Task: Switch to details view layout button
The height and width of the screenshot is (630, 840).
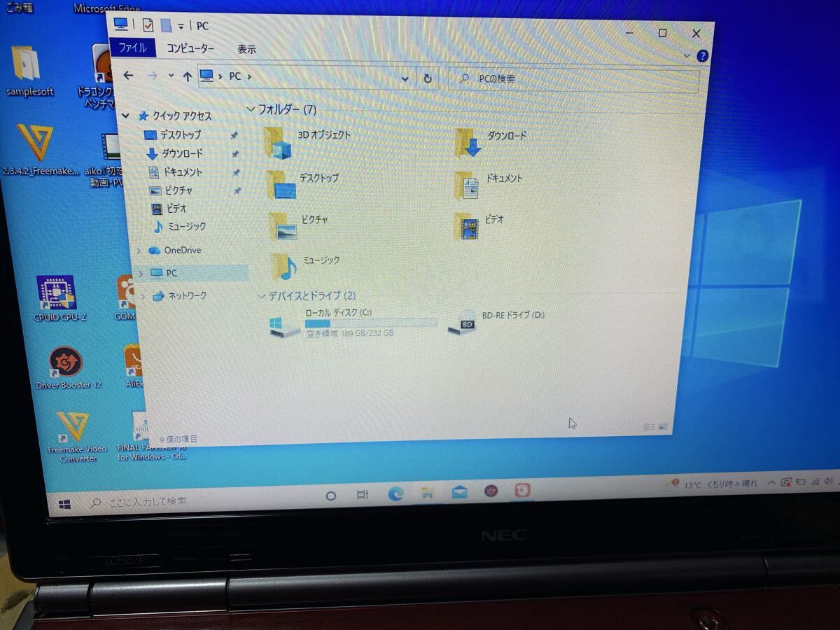Action: pyautogui.click(x=648, y=426)
